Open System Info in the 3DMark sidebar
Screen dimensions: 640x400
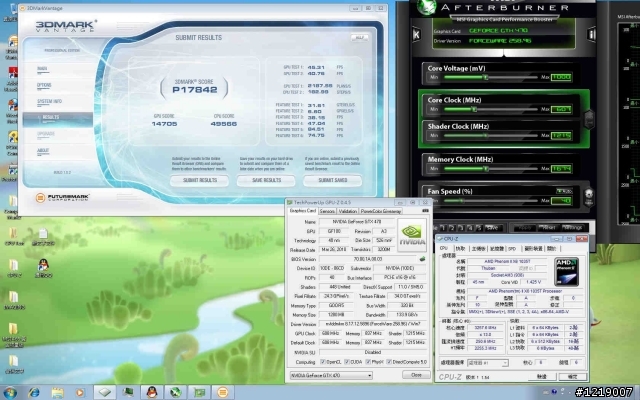49,102
